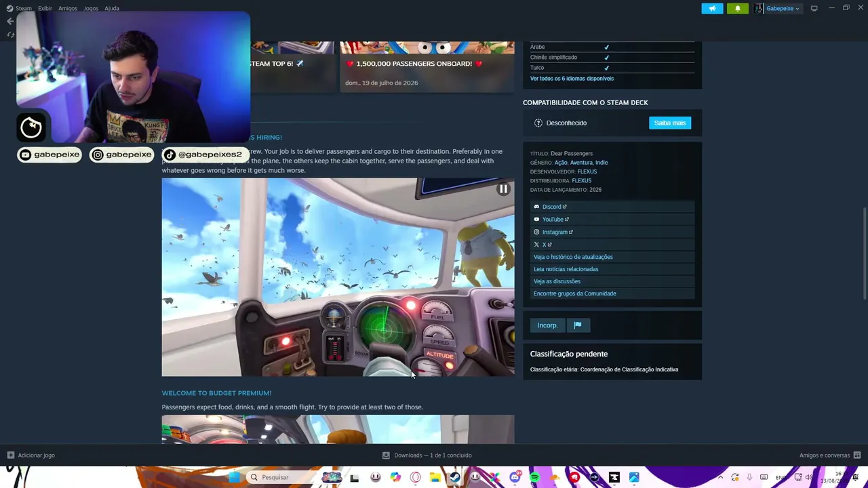Open the 1,500,000 PASSENGERS ONBOARD news card

coord(427,66)
